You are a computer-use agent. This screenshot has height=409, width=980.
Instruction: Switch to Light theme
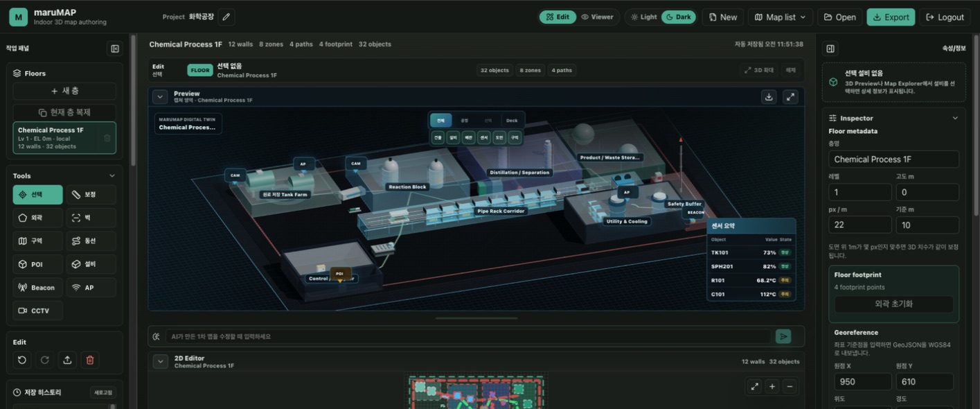tap(644, 17)
